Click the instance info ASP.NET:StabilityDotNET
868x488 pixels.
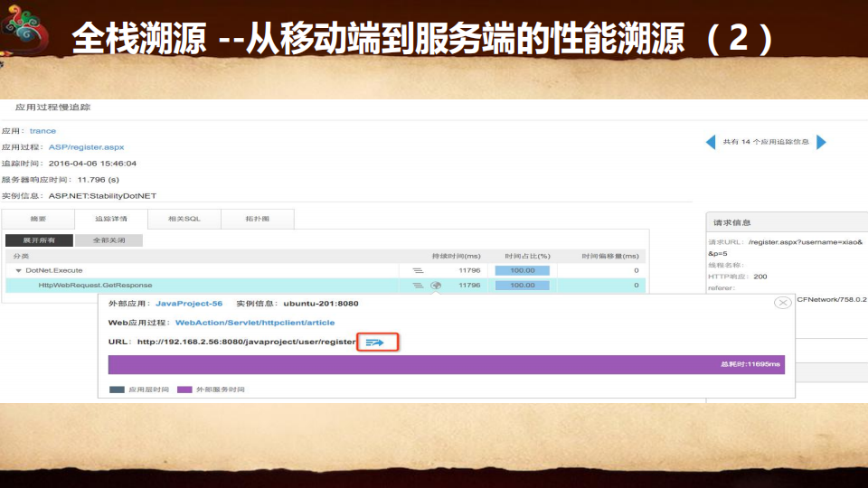point(102,196)
